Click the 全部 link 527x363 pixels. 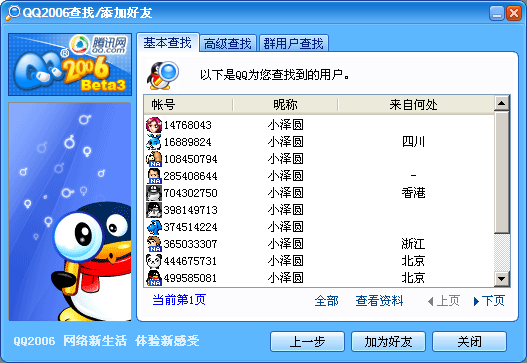[326, 301]
